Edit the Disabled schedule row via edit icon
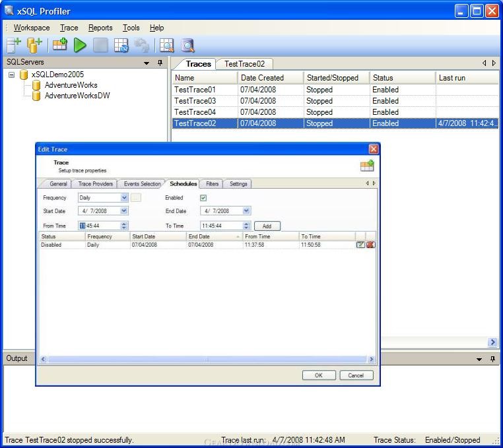Screen dimensions: 503x448 point(360,245)
